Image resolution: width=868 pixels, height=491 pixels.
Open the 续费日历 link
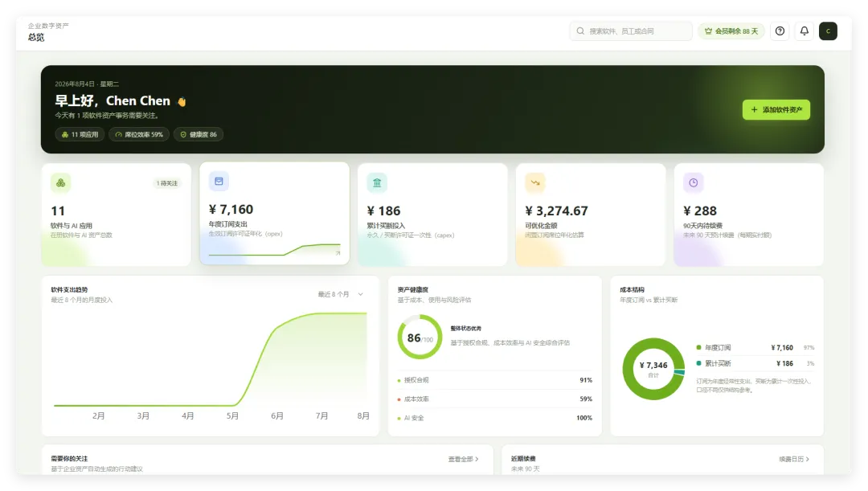794,459
